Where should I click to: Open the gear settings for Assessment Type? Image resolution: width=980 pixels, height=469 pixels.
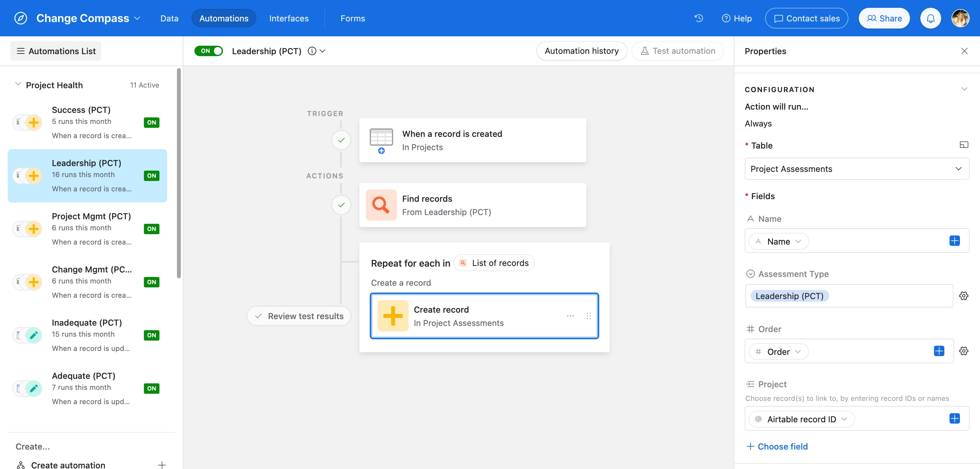963,296
